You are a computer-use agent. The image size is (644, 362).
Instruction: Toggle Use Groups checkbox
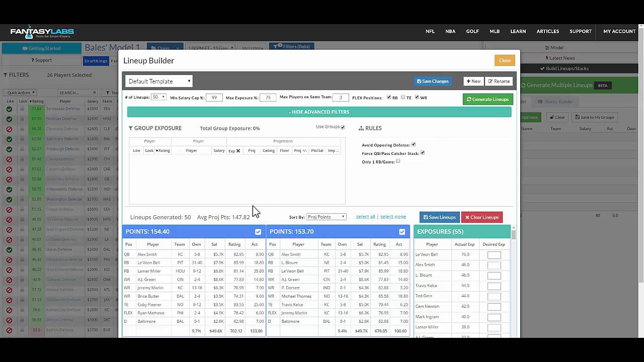[x=343, y=127]
